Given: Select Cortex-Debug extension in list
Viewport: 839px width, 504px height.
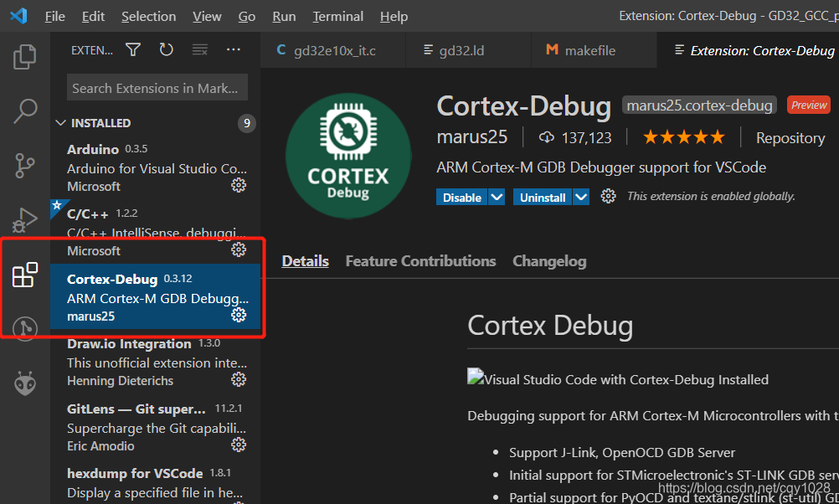Looking at the screenshot, I should click(x=155, y=296).
